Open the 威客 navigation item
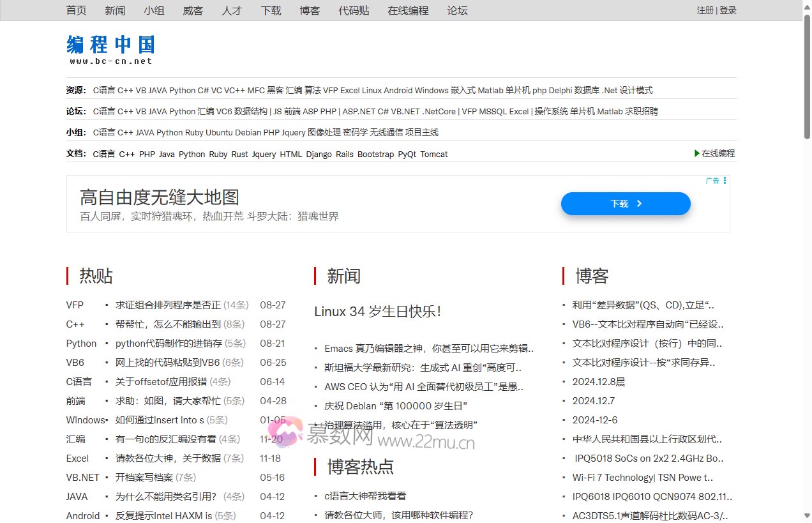This screenshot has width=812, height=523. [x=193, y=10]
